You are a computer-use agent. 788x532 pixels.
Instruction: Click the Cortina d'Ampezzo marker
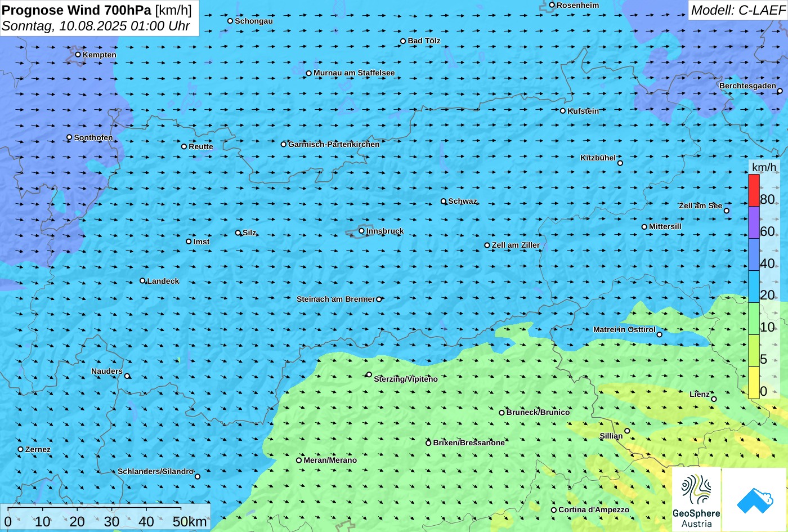click(554, 510)
